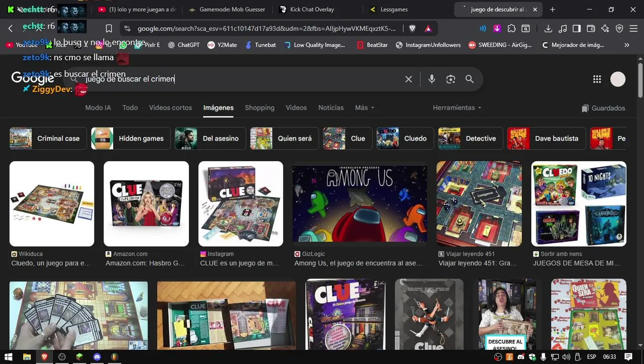Open the 'SWEEDING - AirGig' bookmark

500,45
